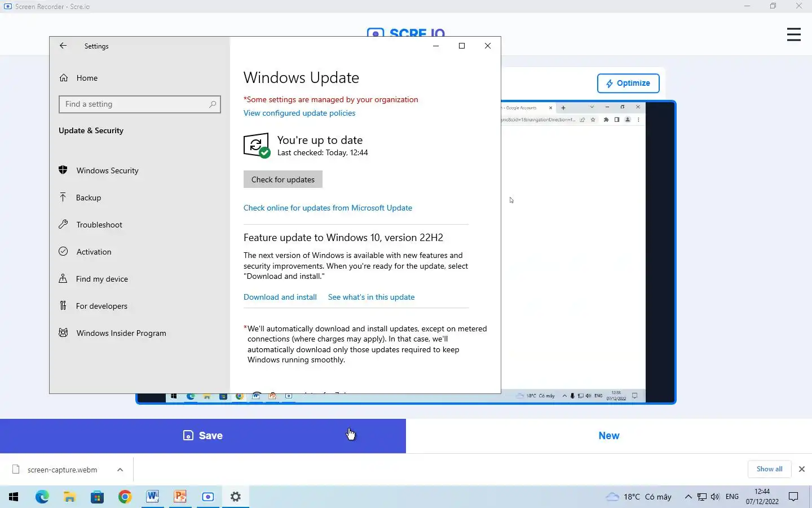
Task: Click the Optimize button in Scre.io
Action: point(628,83)
